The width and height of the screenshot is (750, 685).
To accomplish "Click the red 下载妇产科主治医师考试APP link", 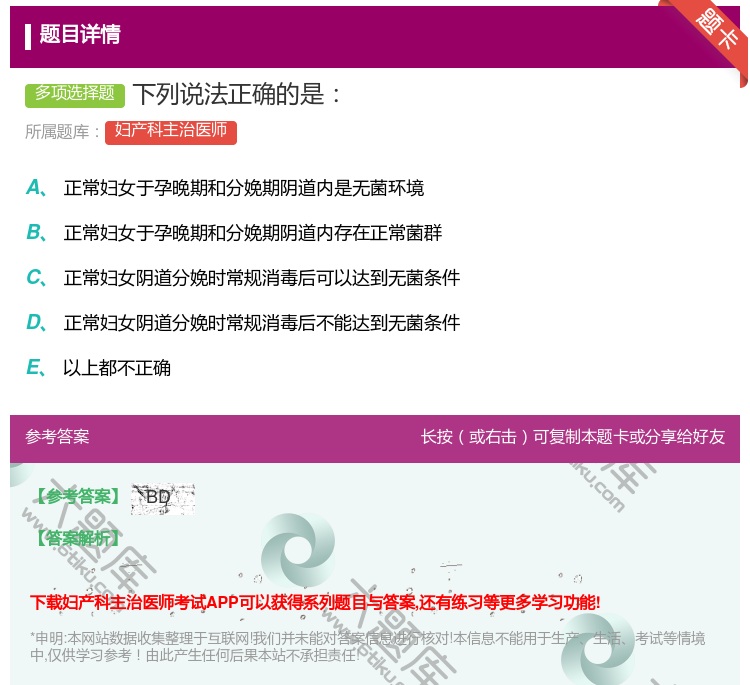I will coord(315,602).
